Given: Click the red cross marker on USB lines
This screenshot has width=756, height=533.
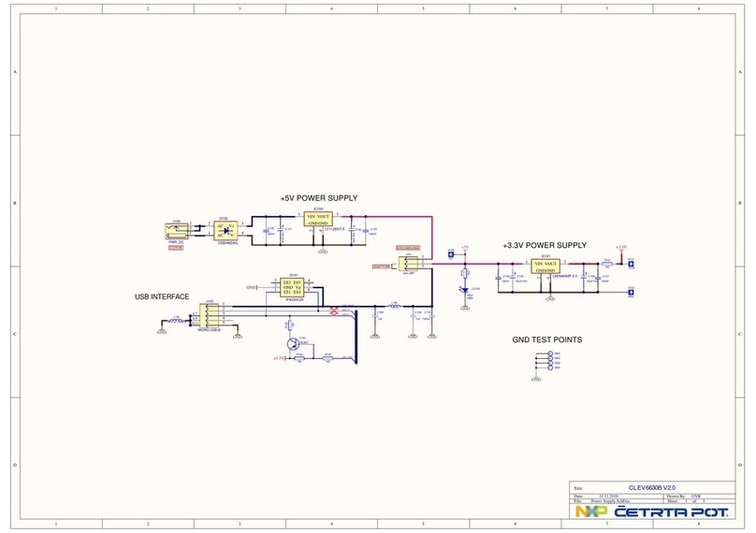Looking at the screenshot, I should [334, 310].
